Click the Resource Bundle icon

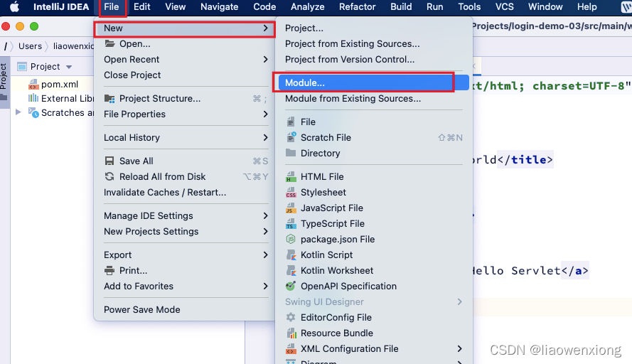[291, 333]
